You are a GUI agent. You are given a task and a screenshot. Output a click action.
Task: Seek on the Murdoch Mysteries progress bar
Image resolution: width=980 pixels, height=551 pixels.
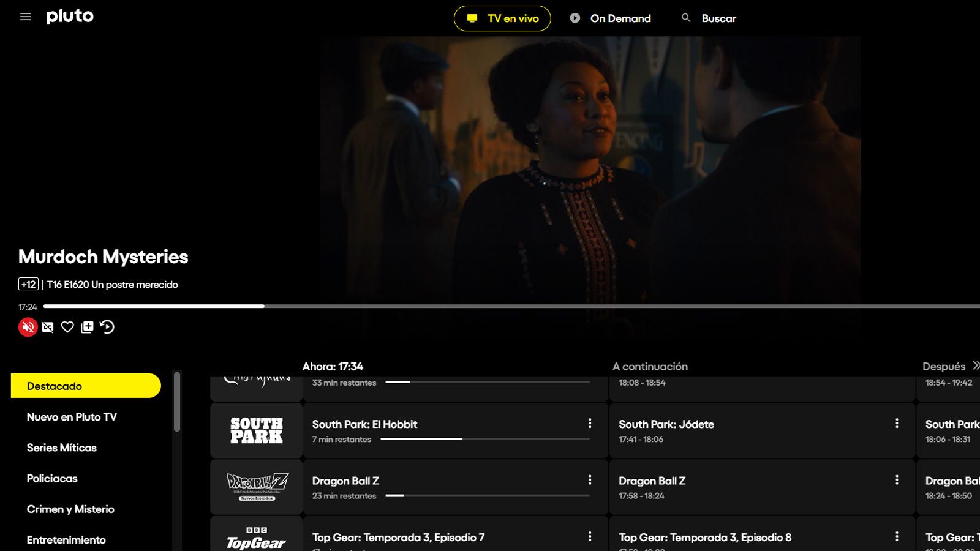[511, 306]
